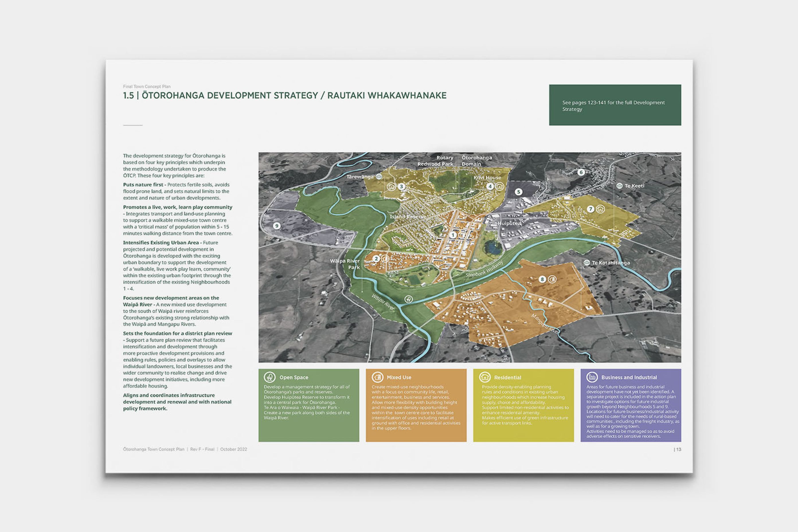Screen dimensions: 798x532
Task: Click the marae icon next to Tarewanga
Action: click(x=379, y=177)
